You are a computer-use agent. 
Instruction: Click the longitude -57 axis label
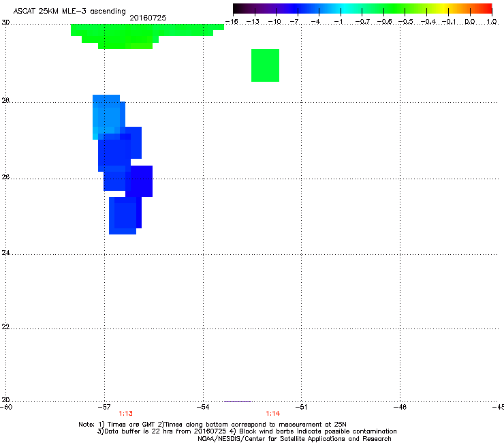tap(104, 407)
